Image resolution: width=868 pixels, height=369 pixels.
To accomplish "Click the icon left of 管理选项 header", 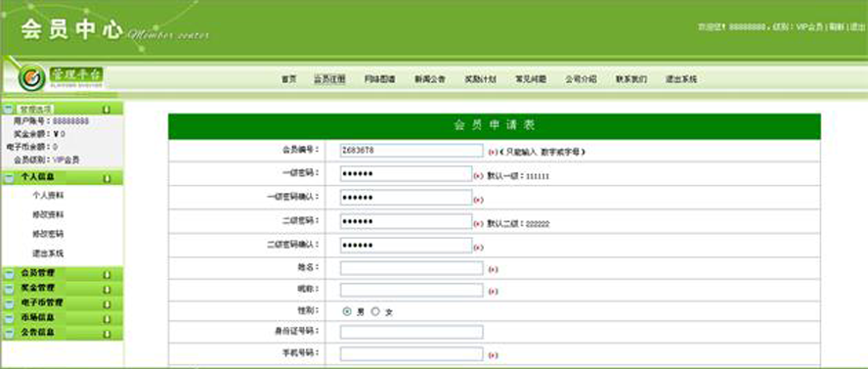I will pyautogui.click(x=8, y=110).
